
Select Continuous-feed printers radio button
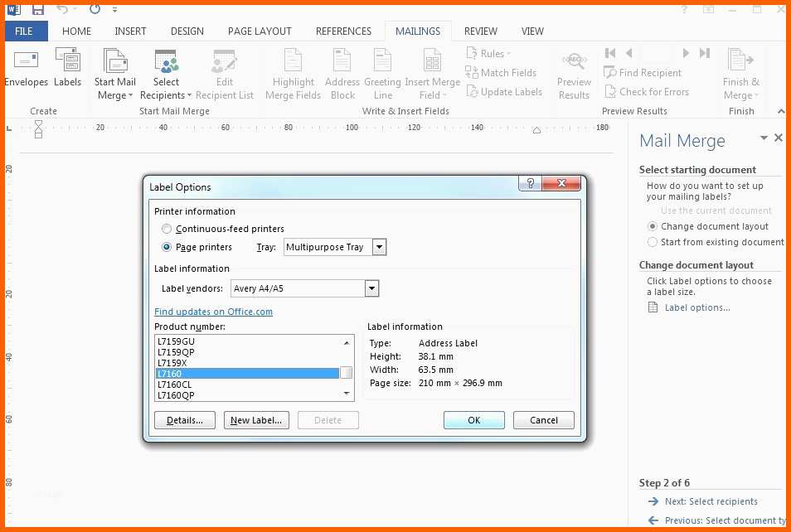pyautogui.click(x=167, y=229)
